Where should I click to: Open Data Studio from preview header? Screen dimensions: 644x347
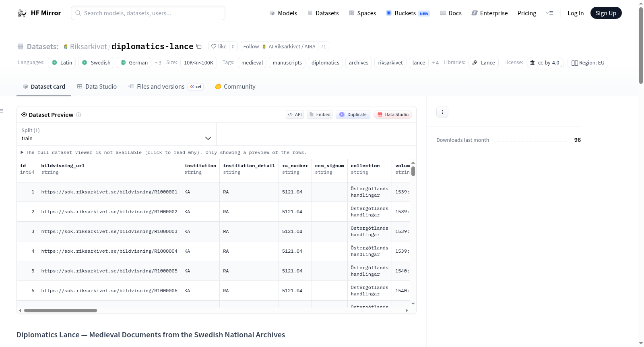pos(393,114)
